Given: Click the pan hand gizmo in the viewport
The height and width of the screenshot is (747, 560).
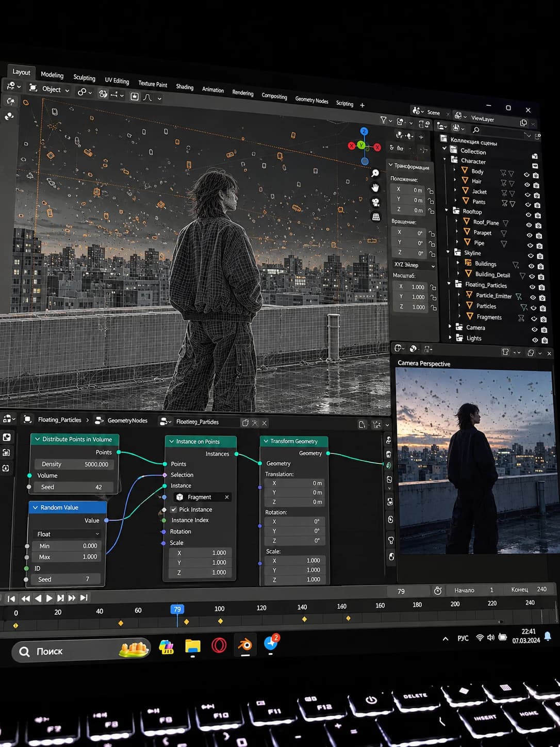Looking at the screenshot, I should (375, 188).
